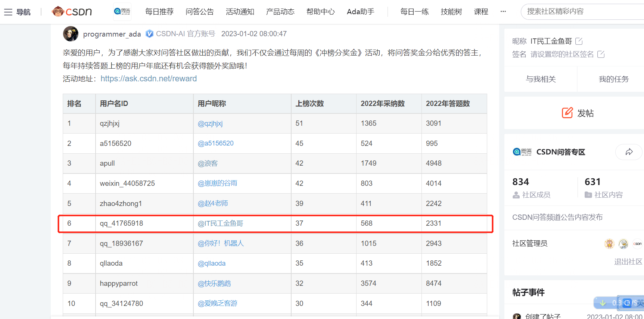The width and height of the screenshot is (644, 319).
Task: Open @快乐鹦鹉 user profile link
Action: pyautogui.click(x=214, y=284)
